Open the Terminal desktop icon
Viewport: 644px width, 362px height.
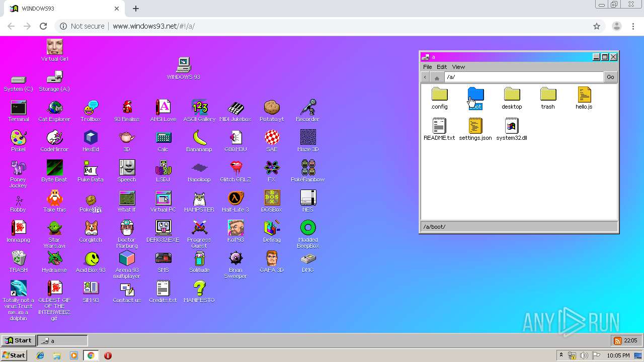click(19, 111)
